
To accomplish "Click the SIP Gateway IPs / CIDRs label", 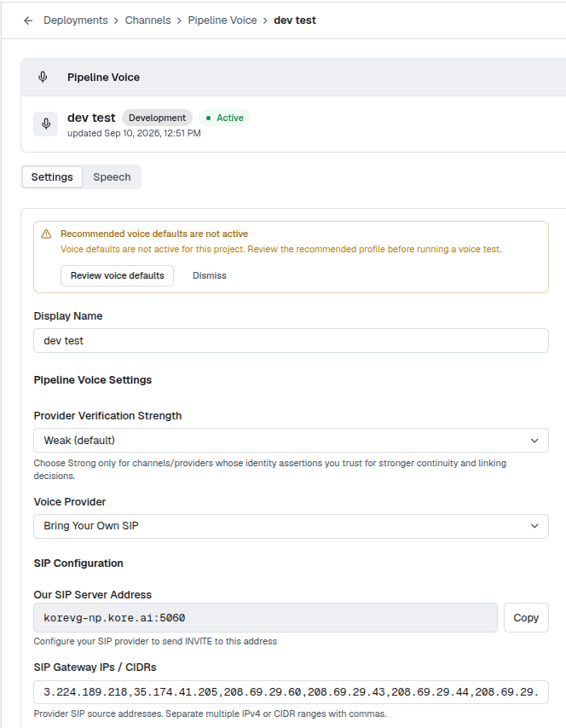I will tap(95, 667).
